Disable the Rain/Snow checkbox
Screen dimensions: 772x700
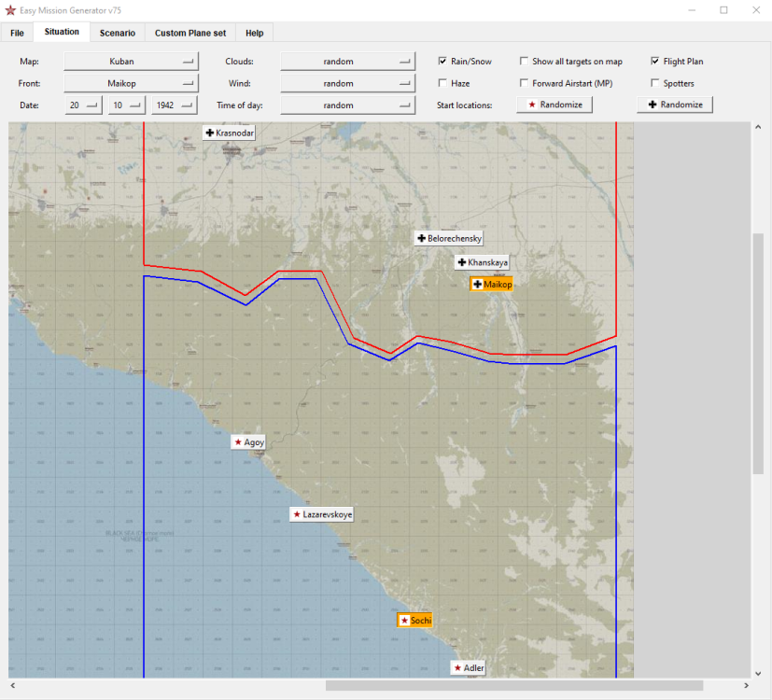point(442,62)
